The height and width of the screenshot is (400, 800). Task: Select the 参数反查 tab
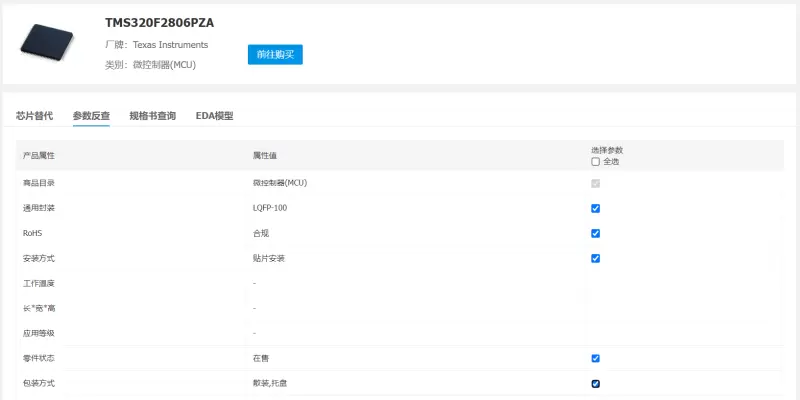tap(91, 116)
